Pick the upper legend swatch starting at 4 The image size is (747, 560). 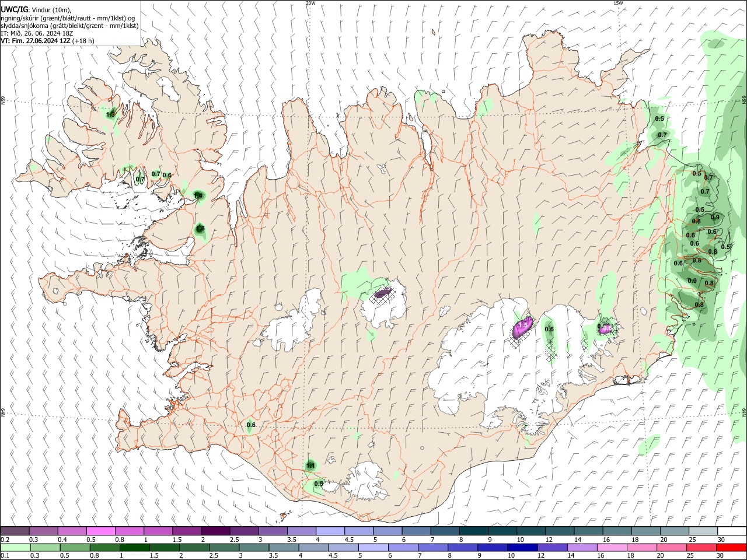330,531
